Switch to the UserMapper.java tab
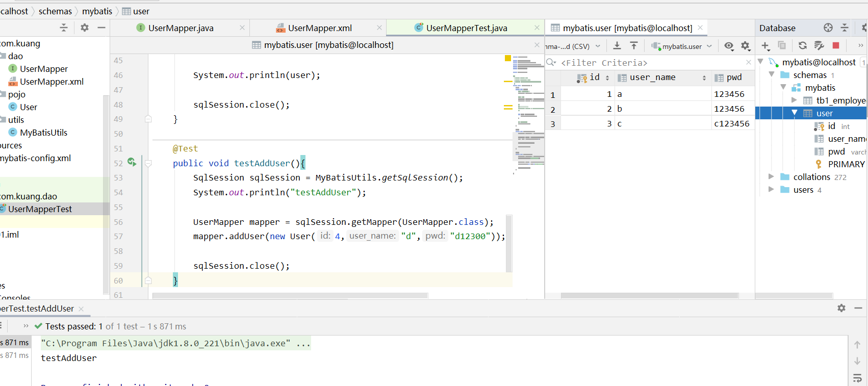 181,28
